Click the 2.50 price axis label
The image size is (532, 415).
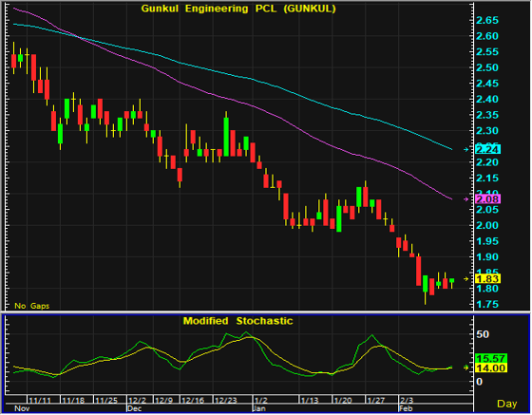(x=487, y=67)
